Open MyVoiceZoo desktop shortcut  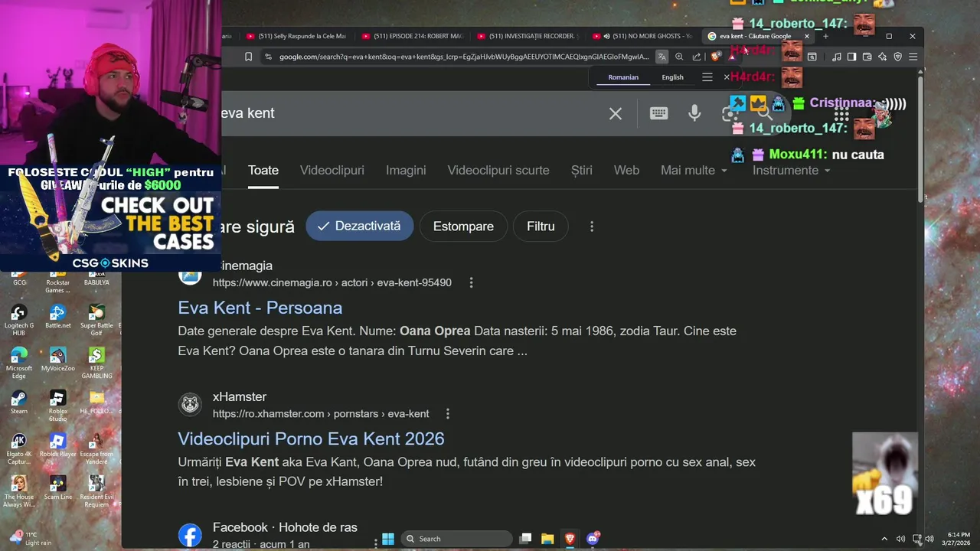tap(57, 359)
